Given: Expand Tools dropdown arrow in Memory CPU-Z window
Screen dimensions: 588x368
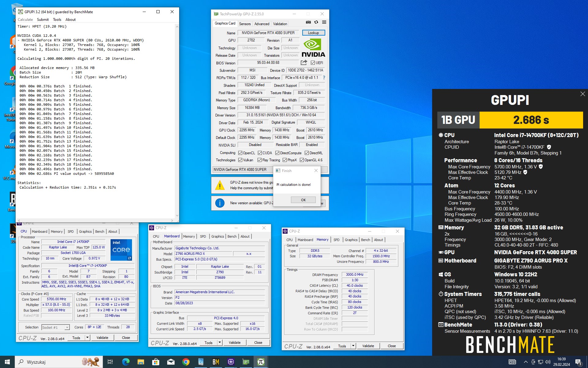Looking at the screenshot, I should 353,346.
